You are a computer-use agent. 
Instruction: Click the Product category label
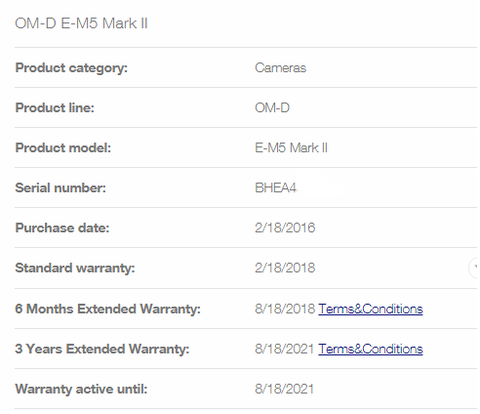[71, 68]
